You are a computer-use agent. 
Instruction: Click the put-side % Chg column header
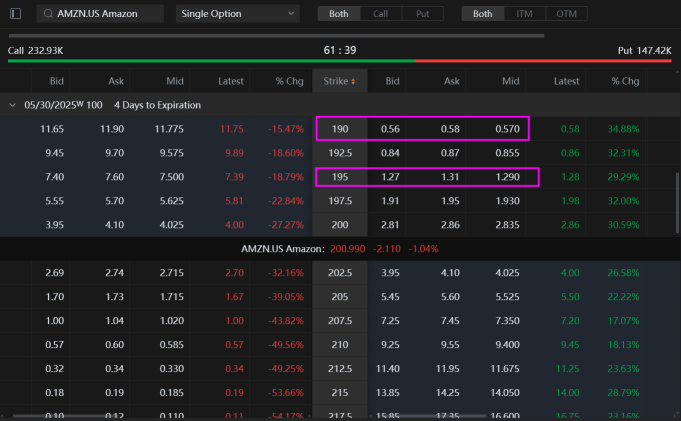(625, 81)
